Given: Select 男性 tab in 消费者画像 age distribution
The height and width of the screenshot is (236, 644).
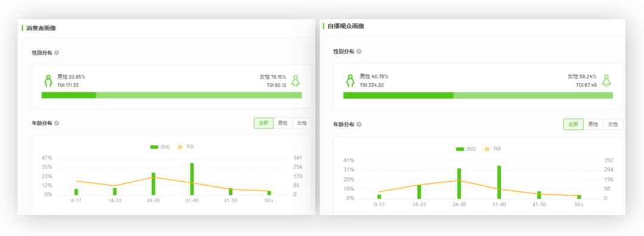Looking at the screenshot, I should coord(283,123).
